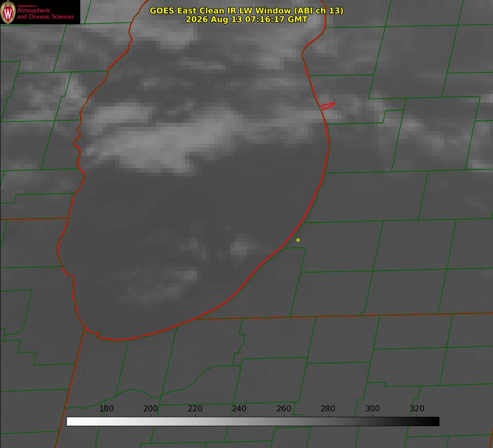Click the mid-gray center of the colorbar
Image resolution: width=493 pixels, height=448 pixels.
point(253,421)
